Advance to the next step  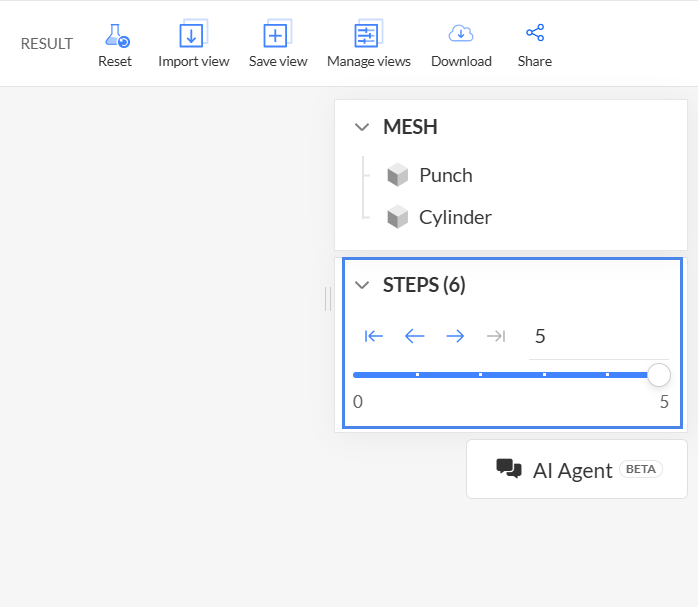tap(455, 336)
